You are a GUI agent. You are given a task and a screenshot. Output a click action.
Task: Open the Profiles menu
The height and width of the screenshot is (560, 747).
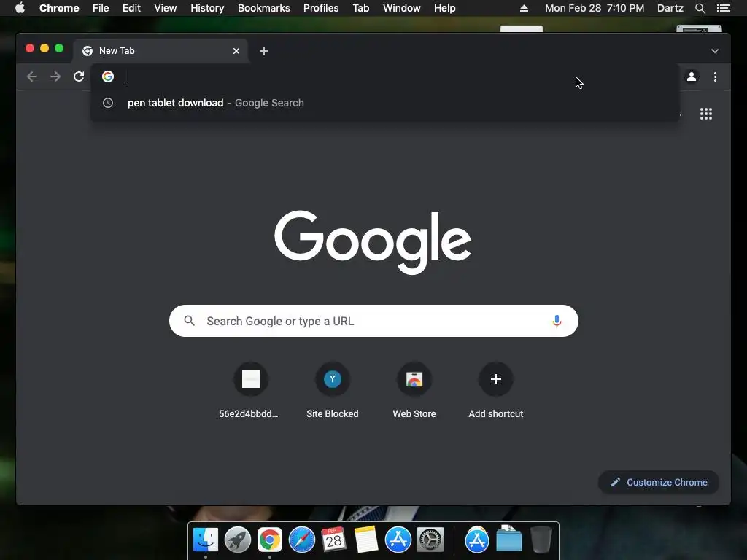321,8
